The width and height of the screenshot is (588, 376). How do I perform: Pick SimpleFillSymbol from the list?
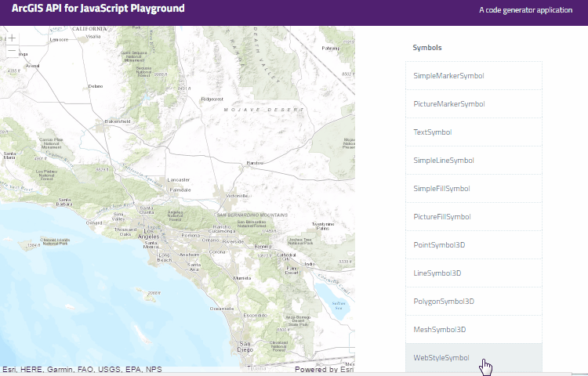[474, 188]
